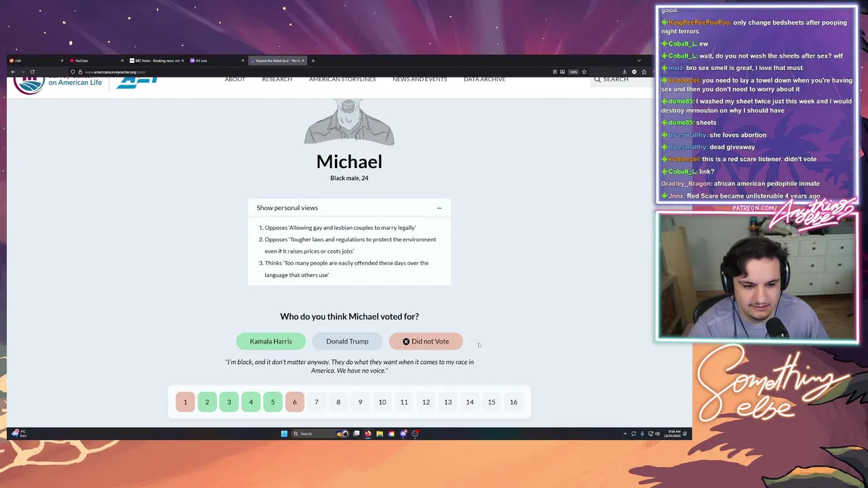Open Firefox from the taskbar
The height and width of the screenshot is (488, 868).
point(368,434)
